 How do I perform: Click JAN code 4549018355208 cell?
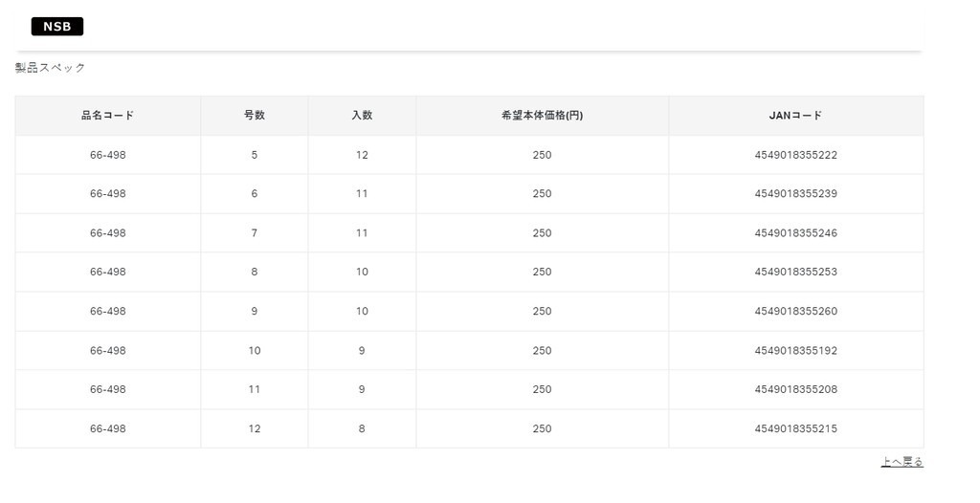795,390
